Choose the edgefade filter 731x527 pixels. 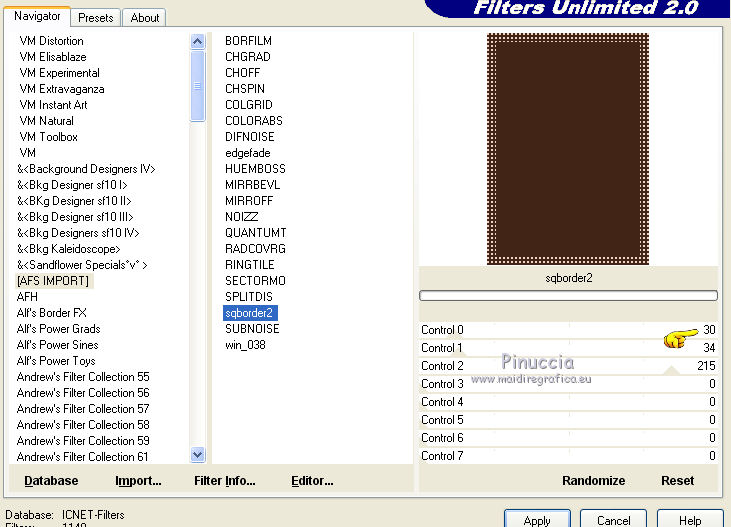[x=248, y=153]
